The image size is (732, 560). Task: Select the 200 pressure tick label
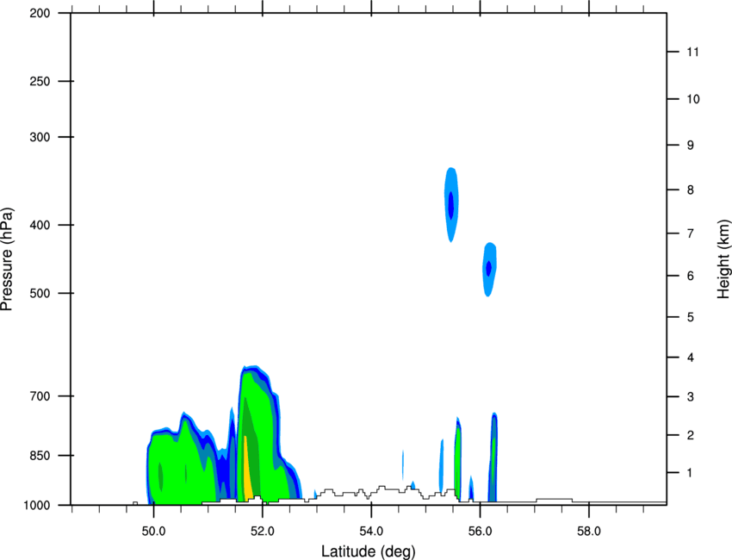click(40, 13)
